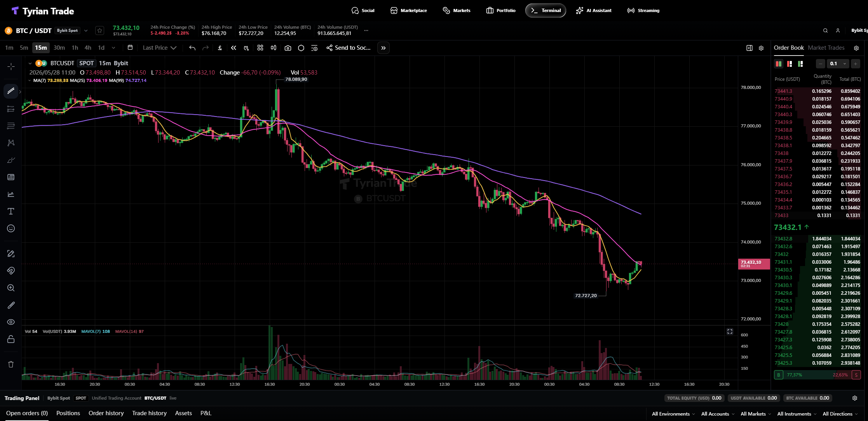Open the Streaming page
The image size is (868, 421).
[643, 10]
